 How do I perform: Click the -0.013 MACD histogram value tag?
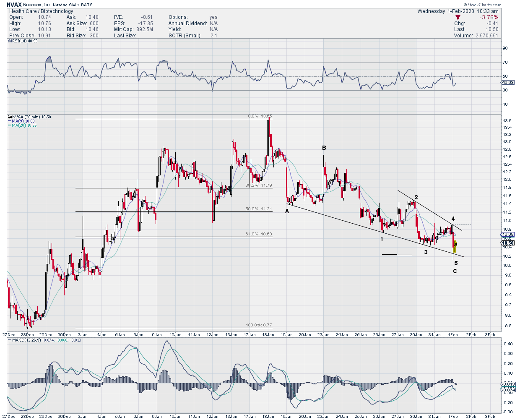508,384
